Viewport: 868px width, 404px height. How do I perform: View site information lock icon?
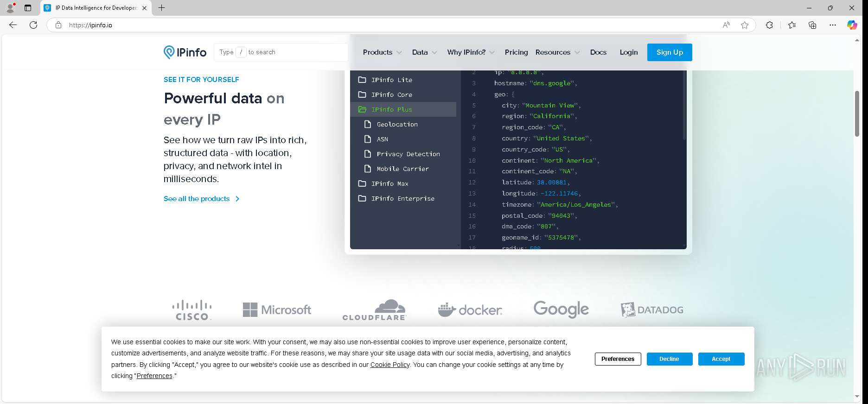58,25
